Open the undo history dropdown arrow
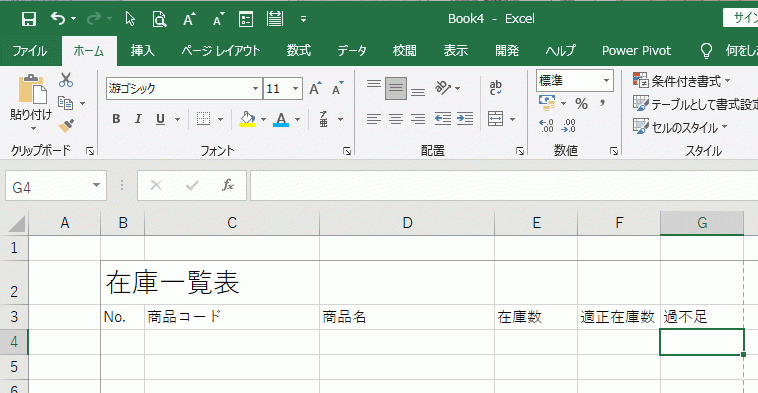This screenshot has height=393, width=758. coord(73,19)
